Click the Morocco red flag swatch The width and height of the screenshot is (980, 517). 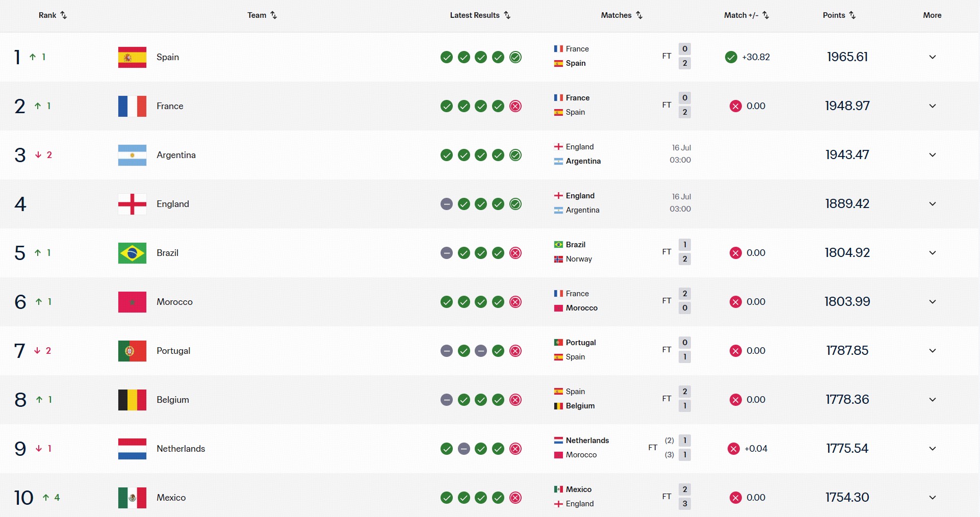132,302
